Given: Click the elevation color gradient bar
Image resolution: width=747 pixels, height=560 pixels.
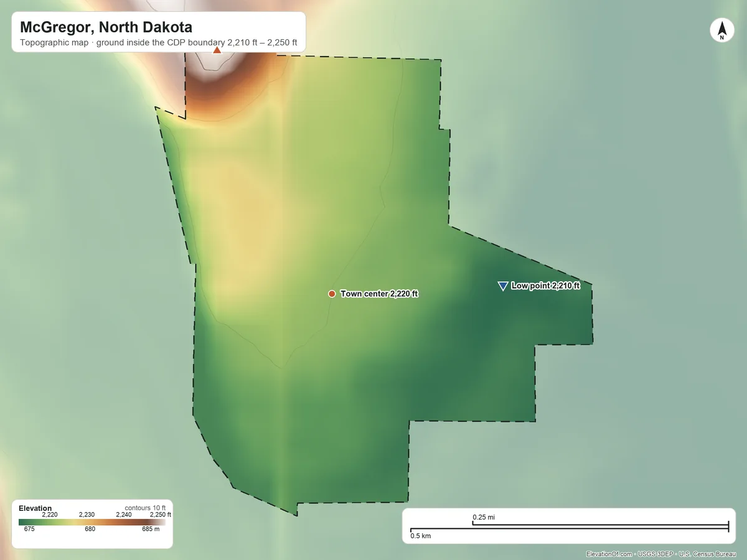Looking at the screenshot, I should pyautogui.click(x=92, y=523).
